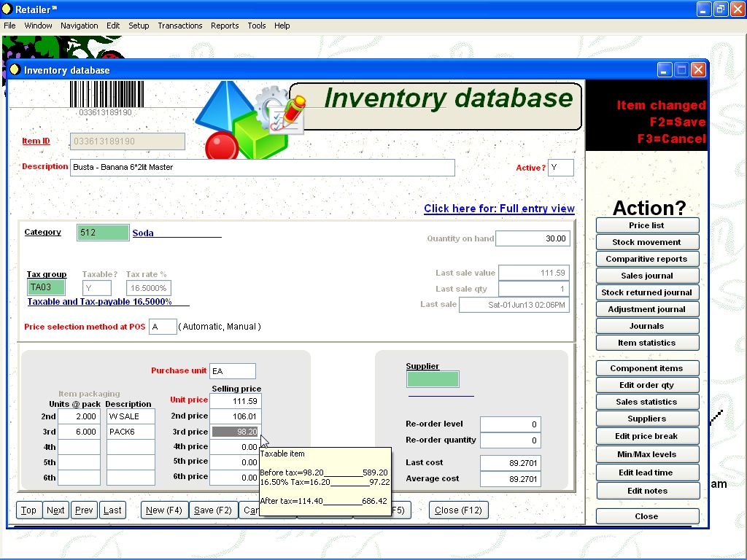Click the Edit price break button
Viewport: 747px width, 560px height.
[x=647, y=436]
